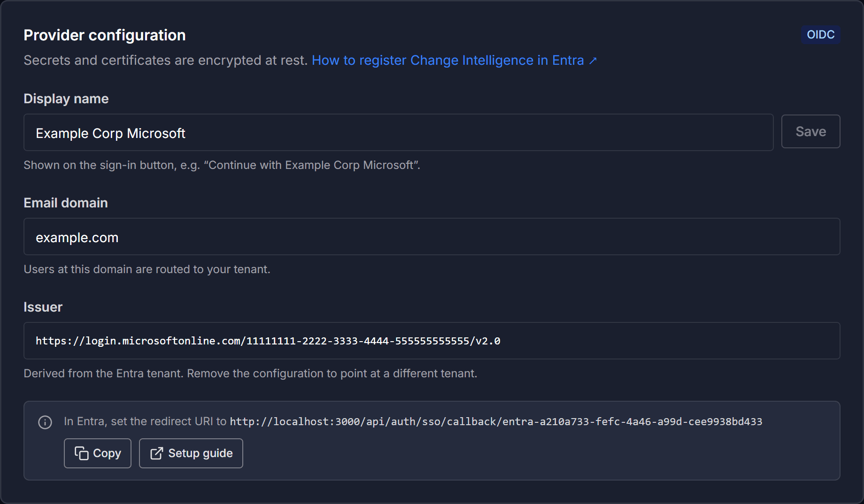Viewport: 864px width, 504px height.
Task: Click 'Users at this domain are routed' hint
Action: (x=147, y=269)
